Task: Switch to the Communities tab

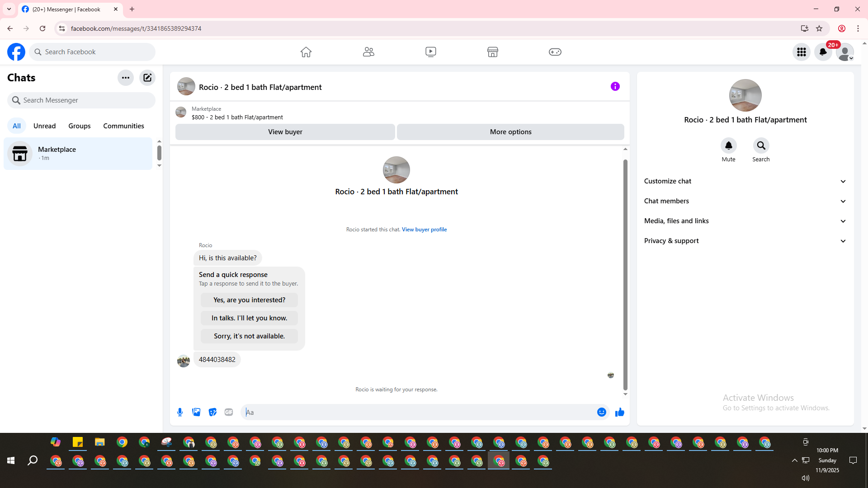Action: pos(123,126)
